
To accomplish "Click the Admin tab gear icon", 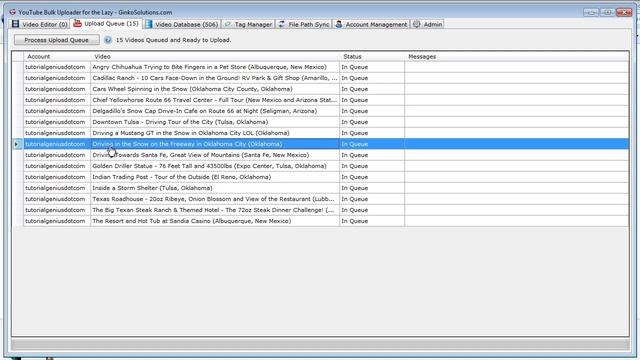I will click(416, 24).
